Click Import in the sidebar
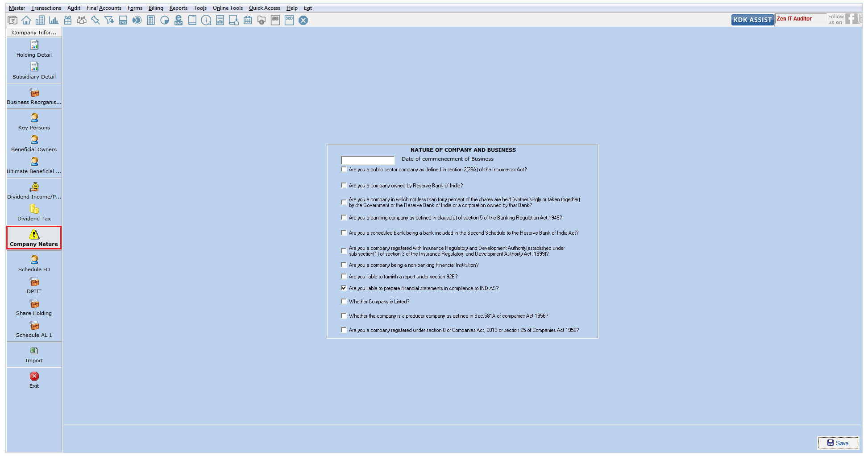The height and width of the screenshot is (456, 868). [34, 355]
